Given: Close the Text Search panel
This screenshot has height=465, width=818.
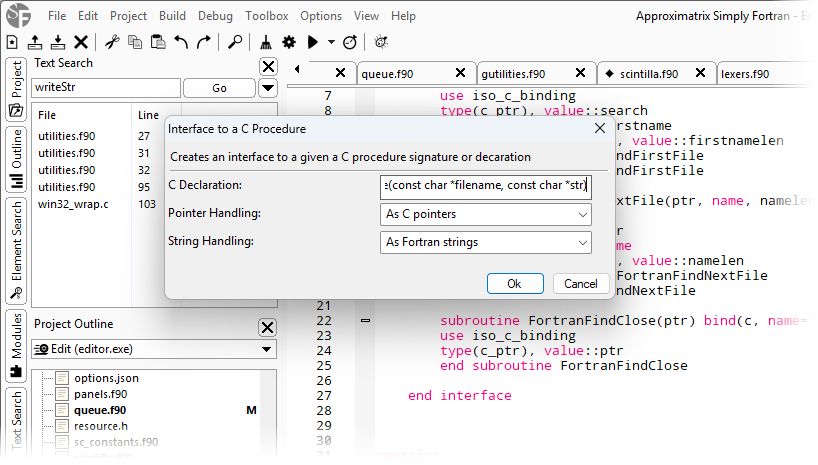Looking at the screenshot, I should (268, 67).
